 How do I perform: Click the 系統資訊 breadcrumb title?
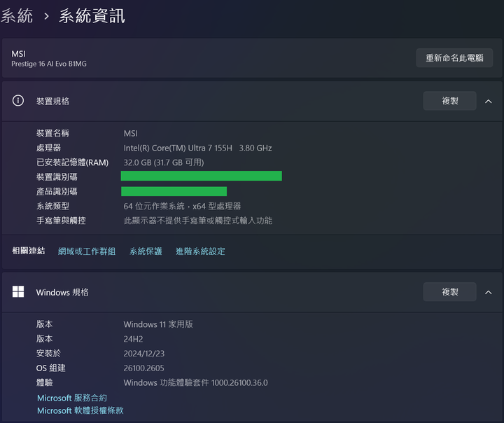tap(92, 16)
